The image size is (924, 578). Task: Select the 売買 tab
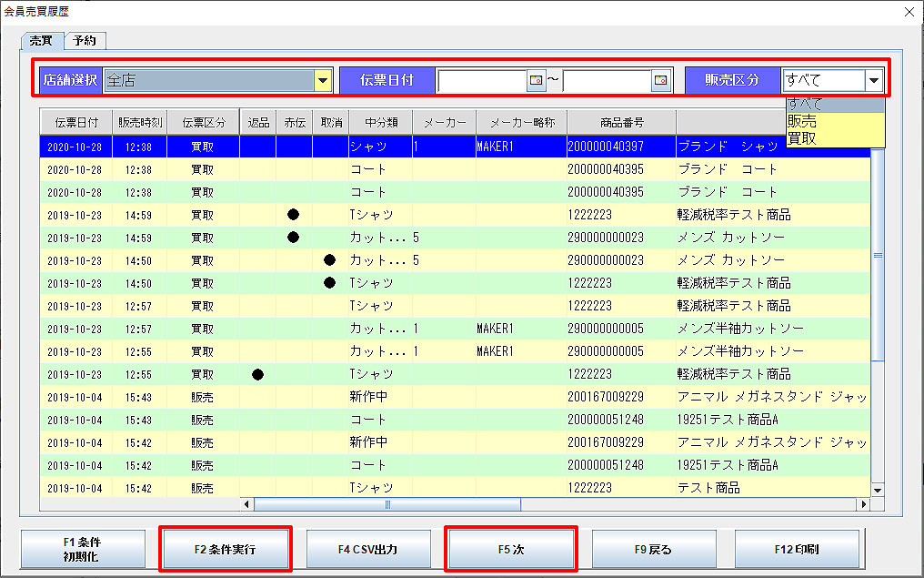point(43,40)
